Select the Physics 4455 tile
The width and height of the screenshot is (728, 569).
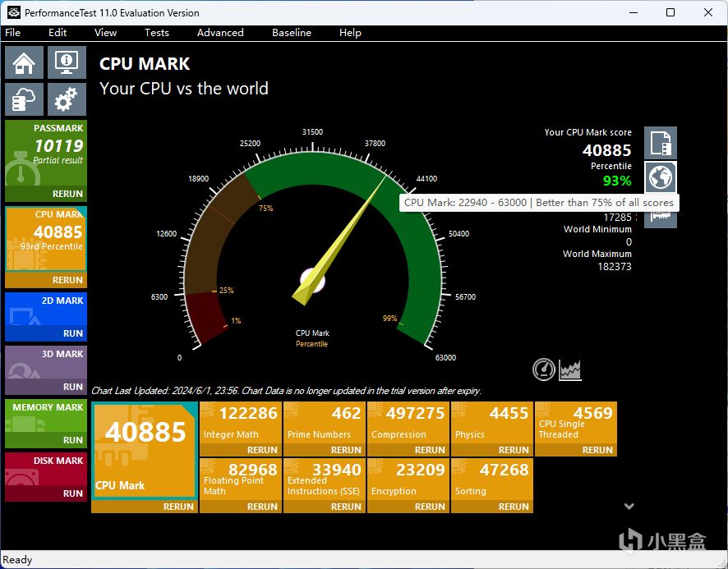(x=492, y=423)
